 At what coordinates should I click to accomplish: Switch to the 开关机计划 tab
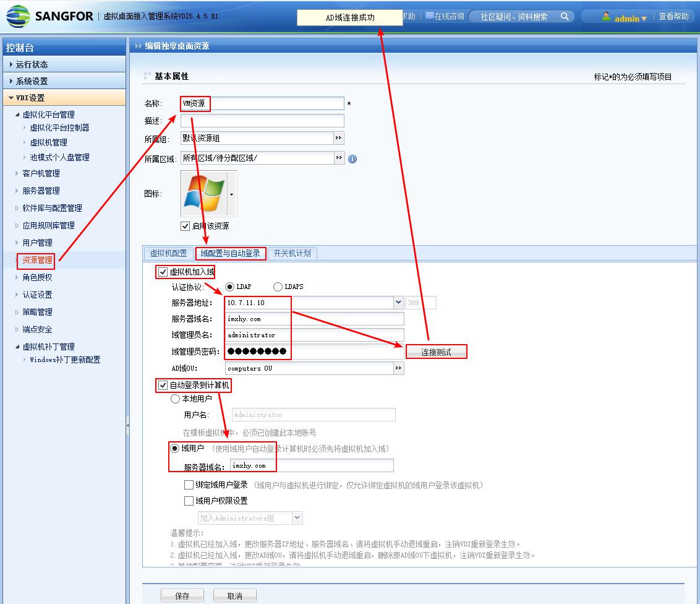coord(292,253)
